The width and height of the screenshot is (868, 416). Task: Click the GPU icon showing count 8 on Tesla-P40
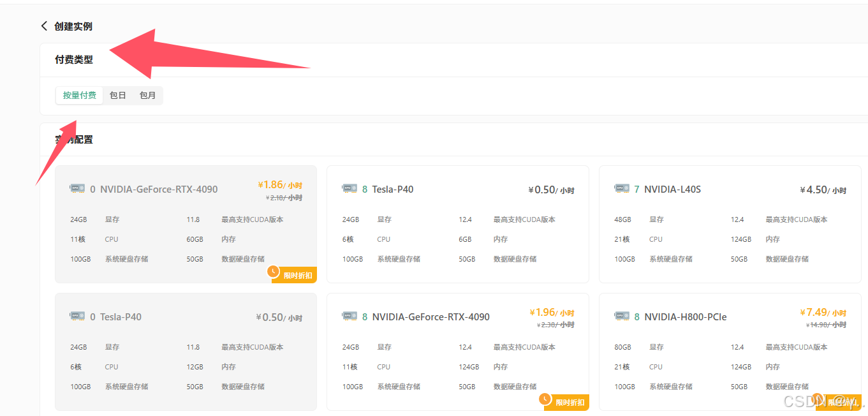click(349, 188)
